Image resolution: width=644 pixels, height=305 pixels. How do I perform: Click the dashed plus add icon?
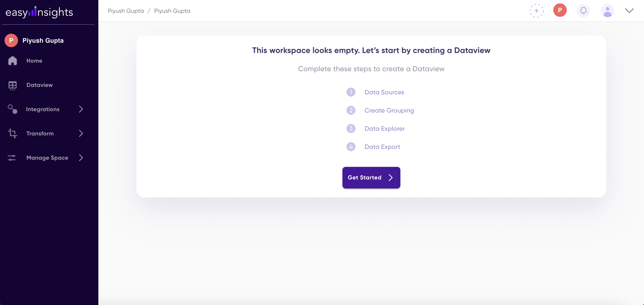coord(536,11)
